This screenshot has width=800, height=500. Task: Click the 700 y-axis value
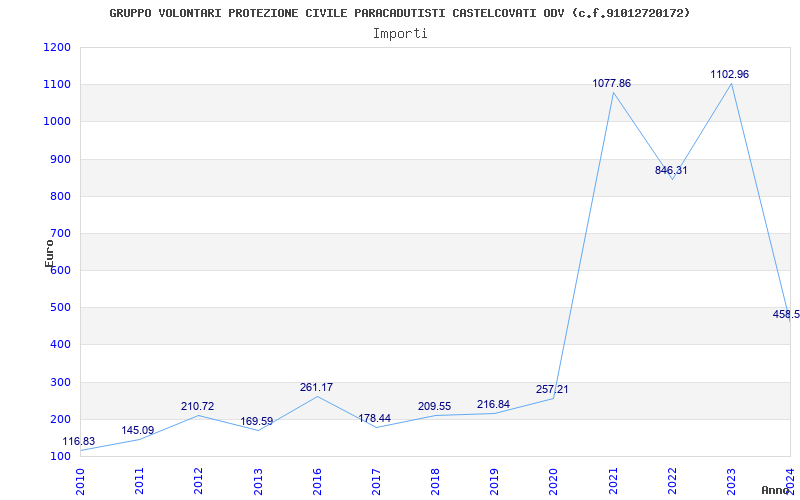click(61, 234)
